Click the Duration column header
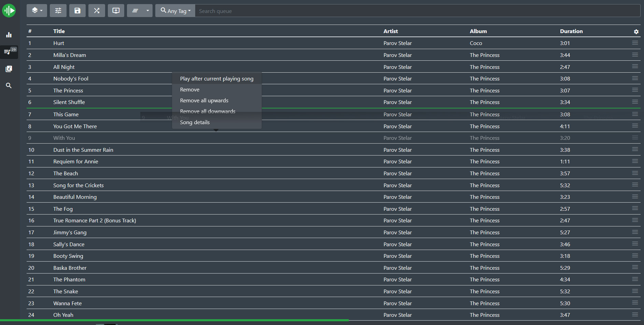Viewport: 644px width, 325px height. pyautogui.click(x=571, y=31)
